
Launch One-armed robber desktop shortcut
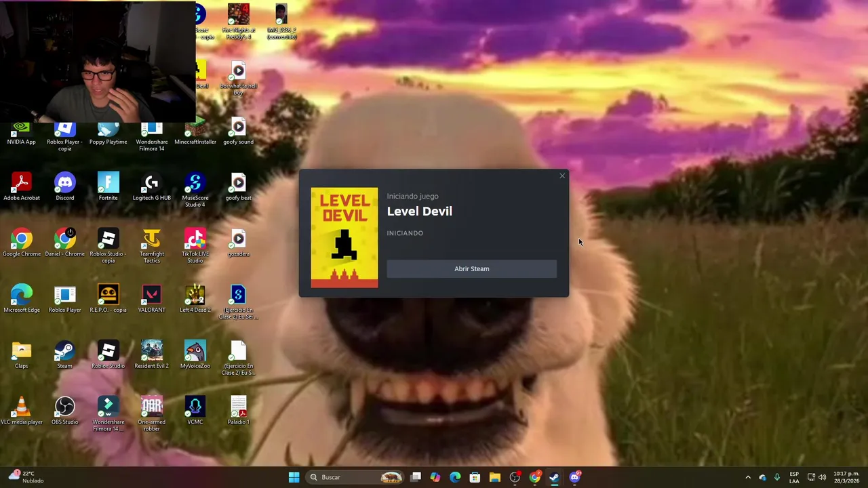(x=152, y=415)
